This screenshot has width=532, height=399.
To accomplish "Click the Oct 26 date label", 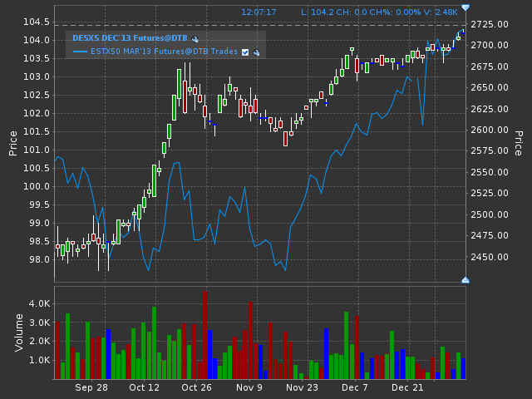I will 196,387.
